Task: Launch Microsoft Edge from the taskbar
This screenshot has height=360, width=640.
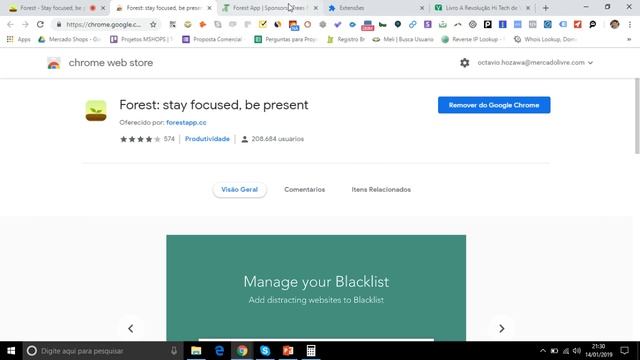Action: point(219,351)
